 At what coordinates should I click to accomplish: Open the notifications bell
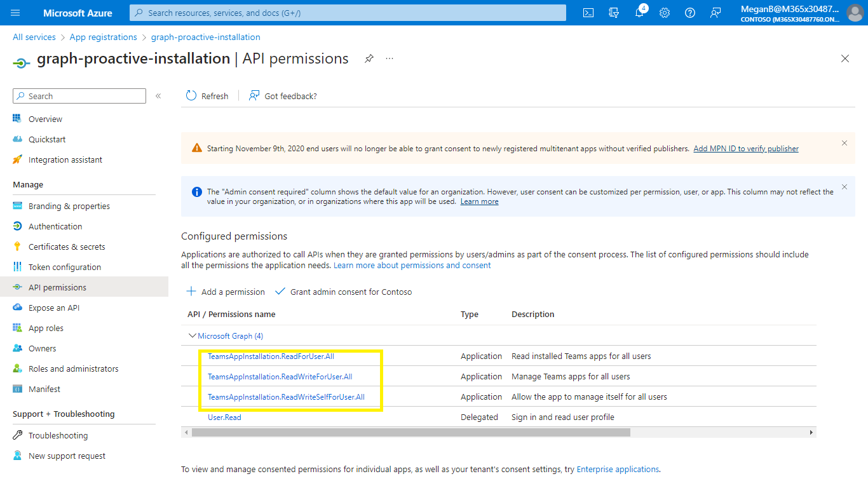click(639, 13)
